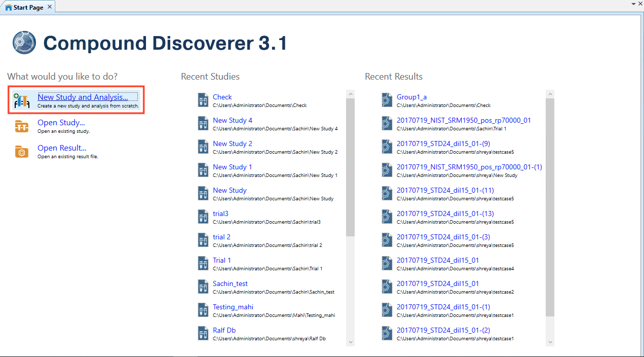Screen dimensions: 644x357
Task: Open recent study trial3
Action: pos(220,213)
